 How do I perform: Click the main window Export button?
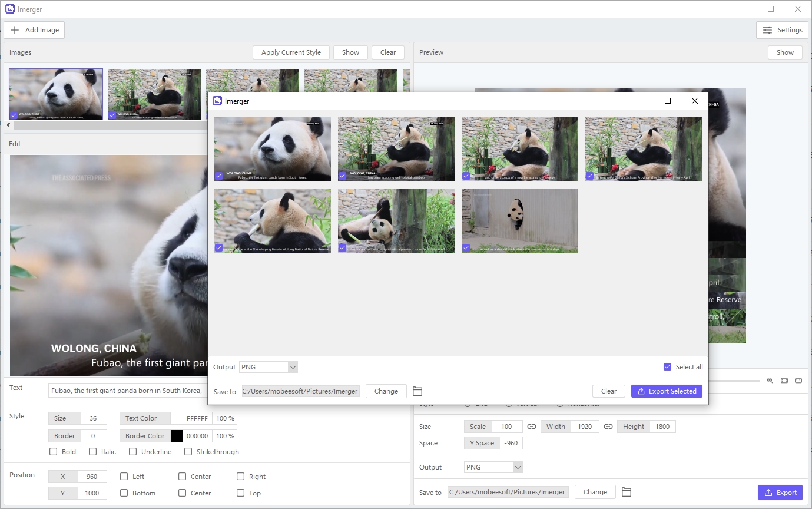(x=780, y=493)
